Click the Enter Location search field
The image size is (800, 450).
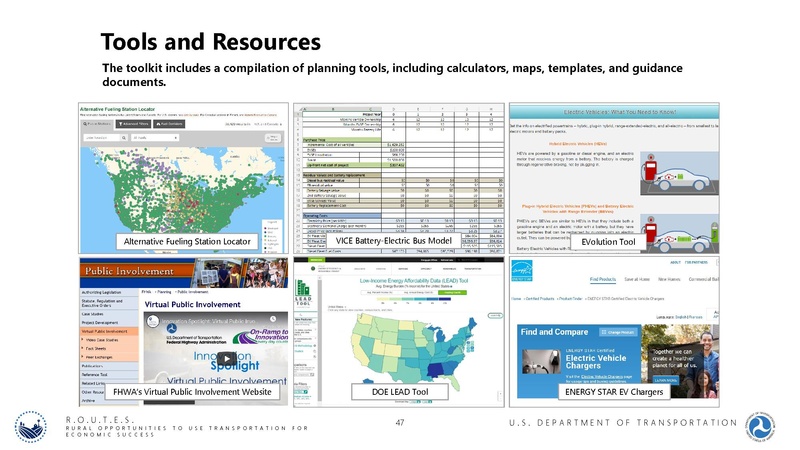(102, 138)
